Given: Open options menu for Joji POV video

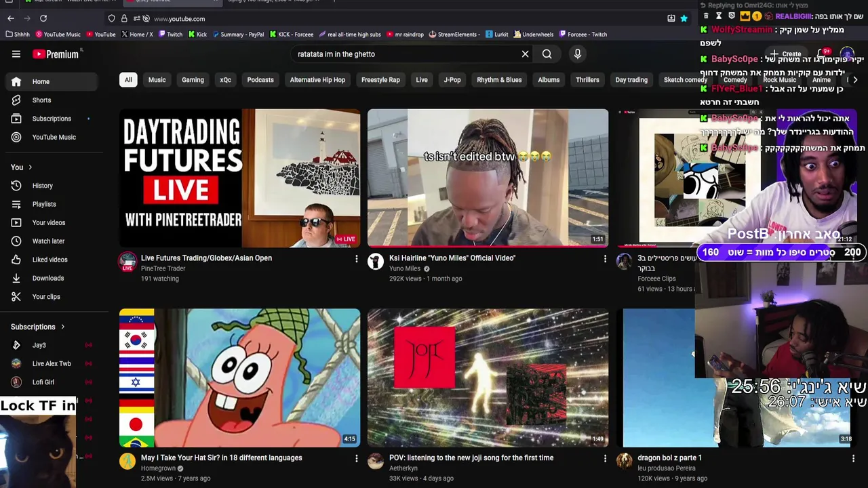Looking at the screenshot, I should coord(605,459).
